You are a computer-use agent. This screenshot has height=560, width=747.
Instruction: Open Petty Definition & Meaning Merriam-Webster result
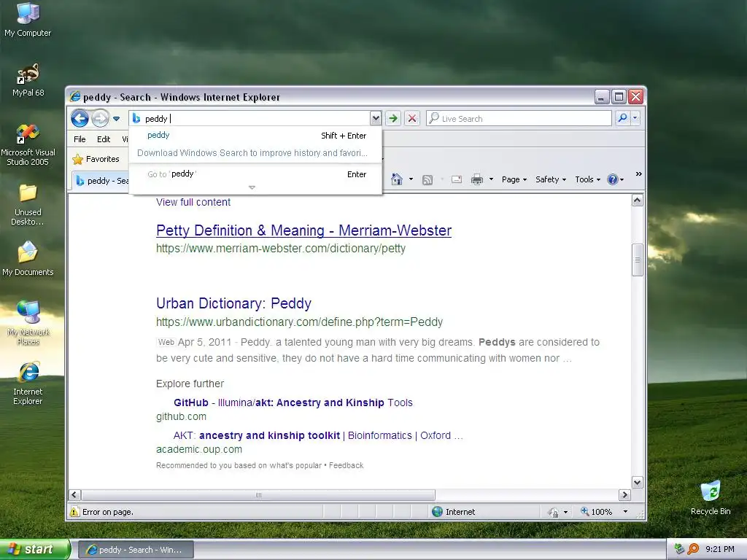pos(303,230)
